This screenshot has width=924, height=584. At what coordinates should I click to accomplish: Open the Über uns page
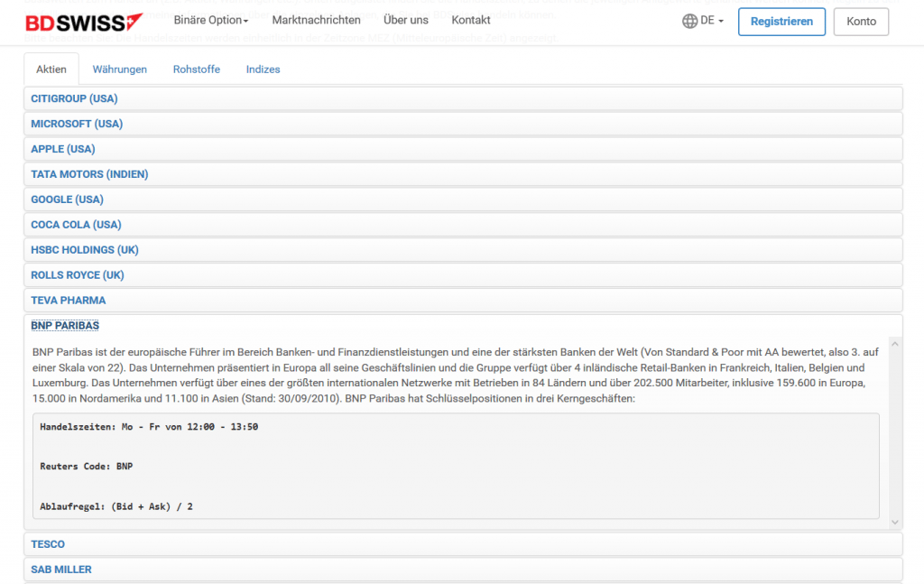pos(406,20)
